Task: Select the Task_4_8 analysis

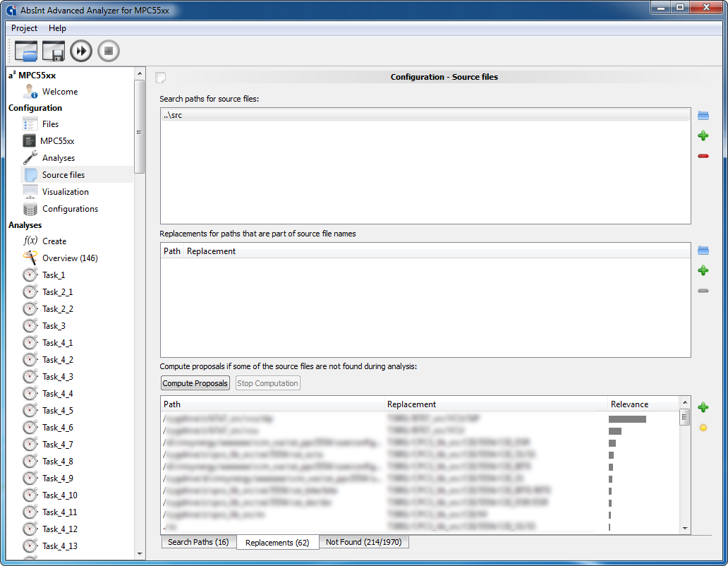Action: [58, 462]
